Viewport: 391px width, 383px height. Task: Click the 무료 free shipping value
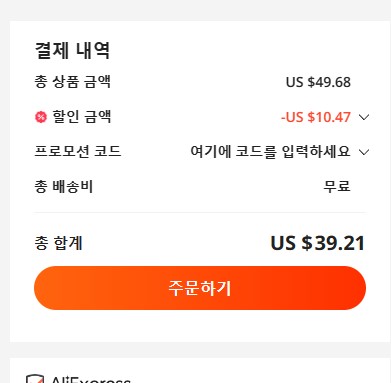(x=337, y=186)
